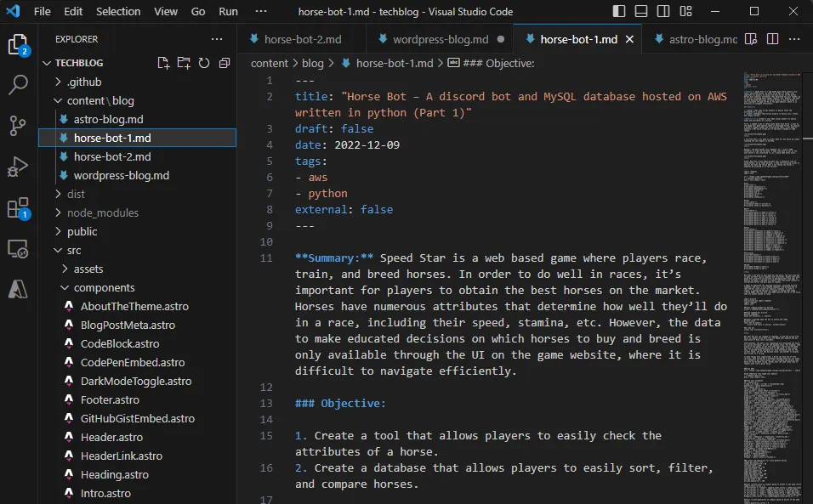Split the editor right
The width and height of the screenshot is (813, 504).
click(x=772, y=39)
